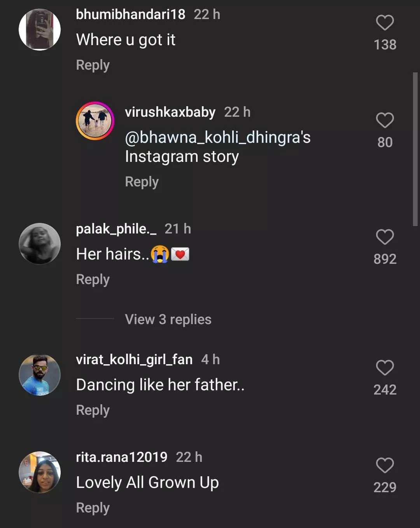The width and height of the screenshot is (420, 528).
Task: Reply to bhumibhandari18's comment
Action: tap(93, 65)
